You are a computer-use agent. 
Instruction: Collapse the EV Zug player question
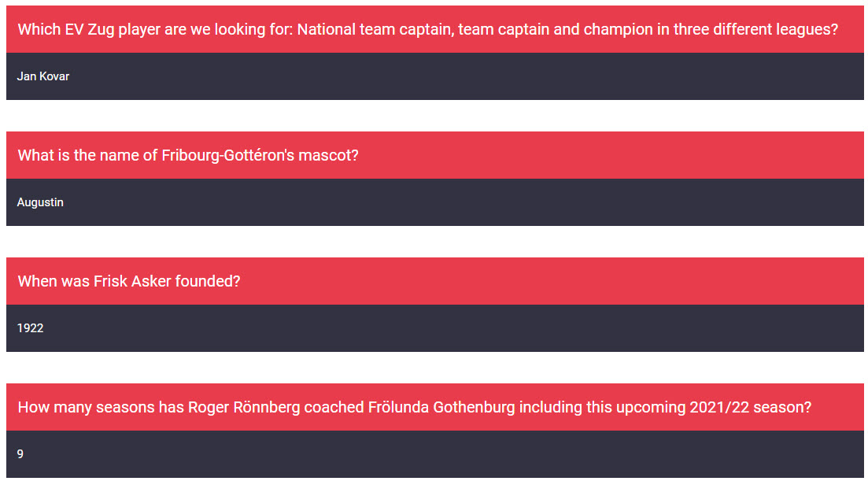pos(427,30)
